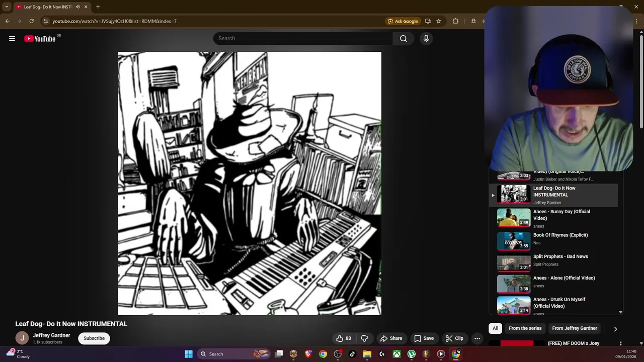Focus the YouTube search box
The image size is (644, 362).
(x=303, y=39)
